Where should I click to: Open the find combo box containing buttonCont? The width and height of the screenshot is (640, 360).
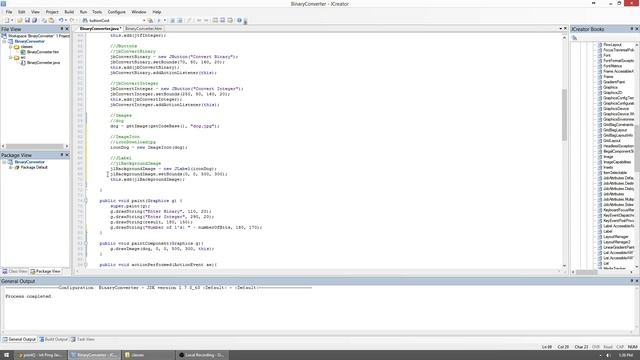coord(114,20)
